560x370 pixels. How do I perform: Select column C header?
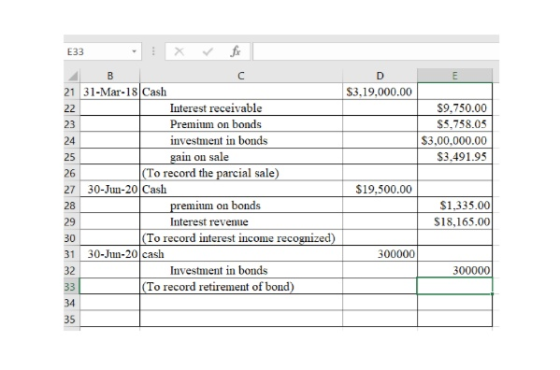(x=241, y=76)
